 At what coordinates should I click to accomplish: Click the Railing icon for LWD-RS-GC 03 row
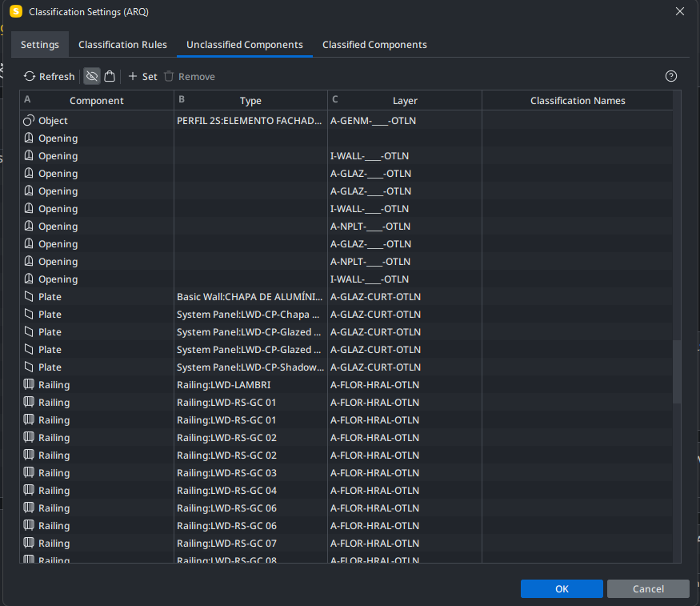point(29,472)
